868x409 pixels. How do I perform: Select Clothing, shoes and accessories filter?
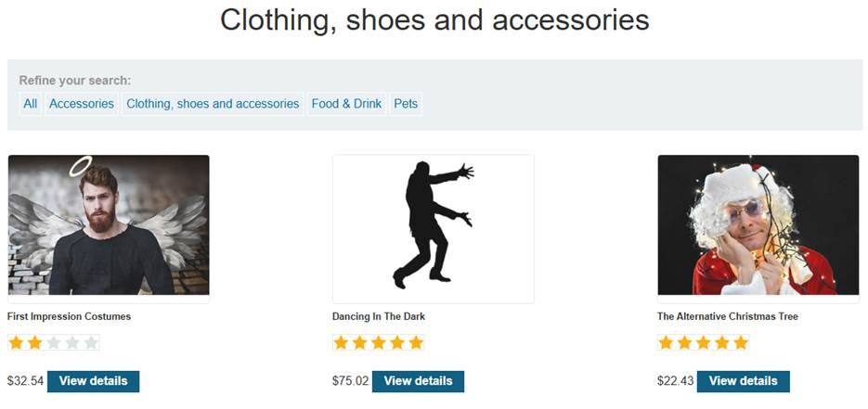pyautogui.click(x=213, y=104)
